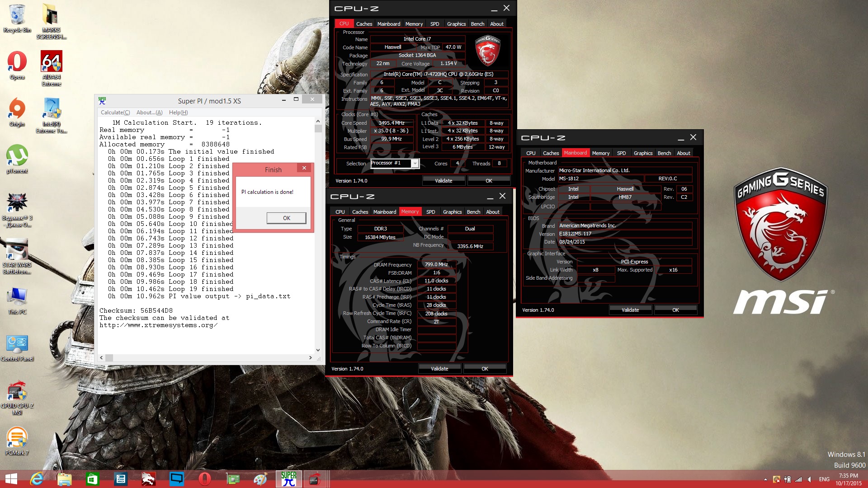The image size is (868, 488).
Task: Open Paint from the taskbar
Action: [261, 479]
